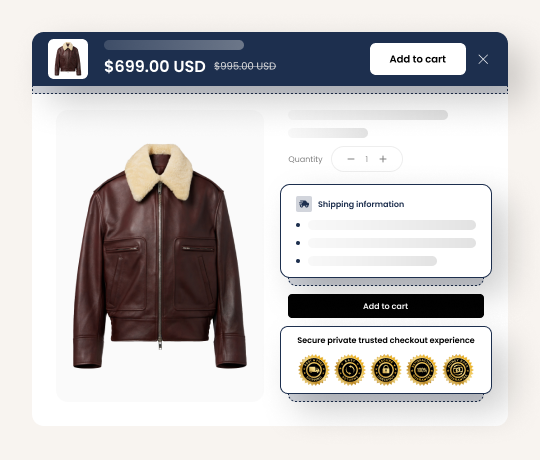Click the black Add to cart button
This screenshot has height=460, width=540.
[x=386, y=306]
